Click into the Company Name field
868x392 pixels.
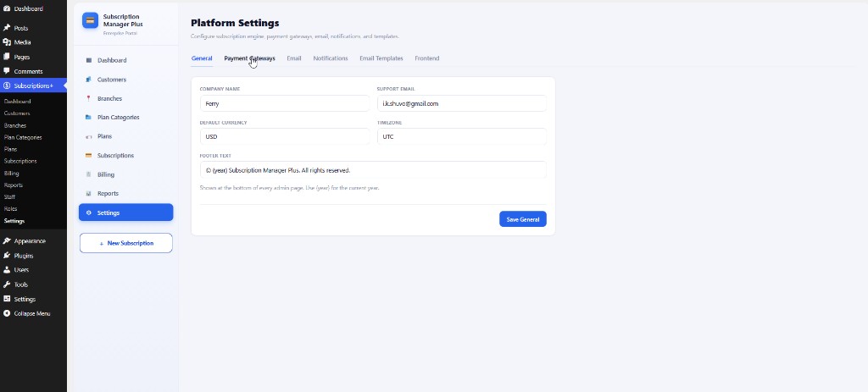(285, 103)
